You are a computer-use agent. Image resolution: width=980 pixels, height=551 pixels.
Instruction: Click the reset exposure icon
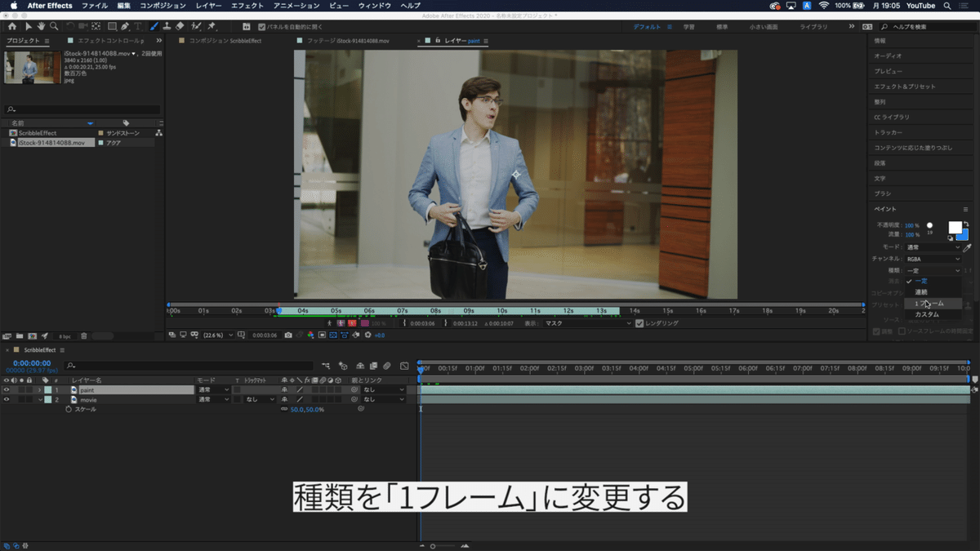(367, 335)
